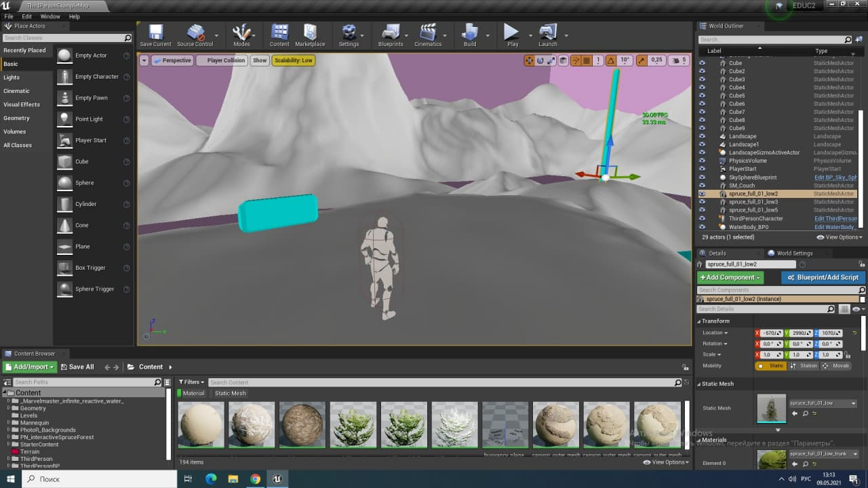Click the Player Start actor icon
The height and width of the screenshot is (488, 868).
pos(64,140)
